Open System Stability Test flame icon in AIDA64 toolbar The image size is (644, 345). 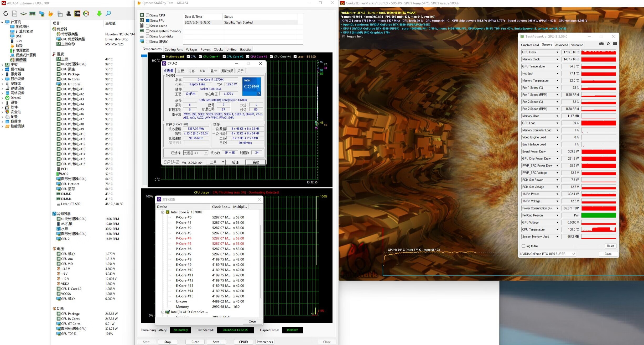tap(50, 13)
